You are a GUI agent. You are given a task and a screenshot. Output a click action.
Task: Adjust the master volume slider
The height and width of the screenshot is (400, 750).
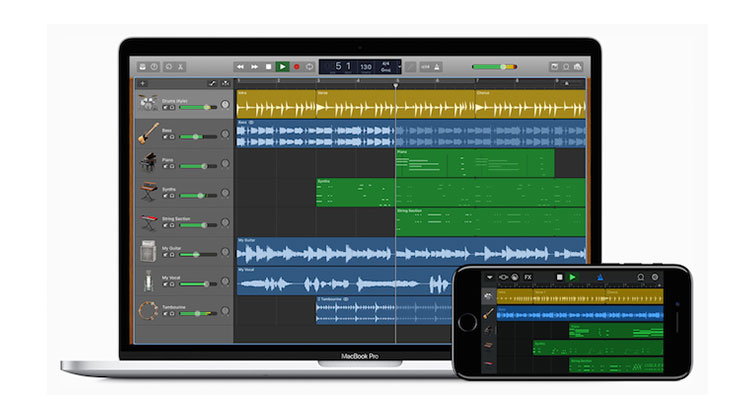(494, 67)
